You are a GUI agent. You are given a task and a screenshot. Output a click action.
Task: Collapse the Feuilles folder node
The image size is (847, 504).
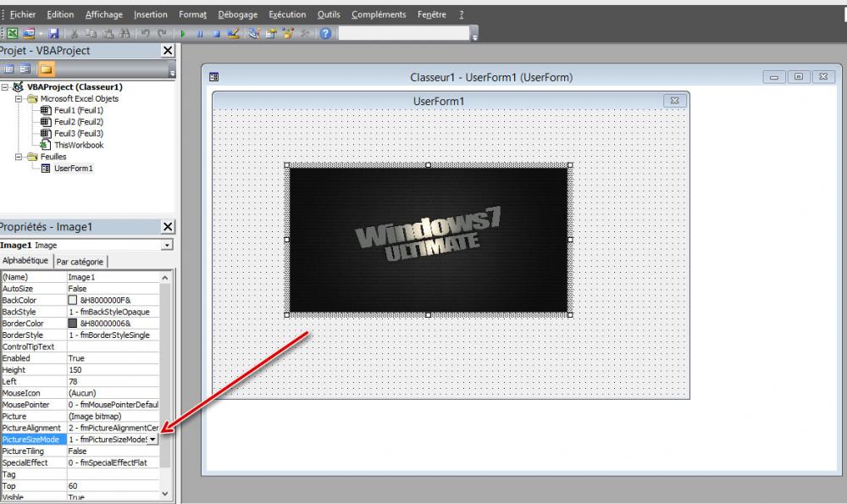(19, 157)
